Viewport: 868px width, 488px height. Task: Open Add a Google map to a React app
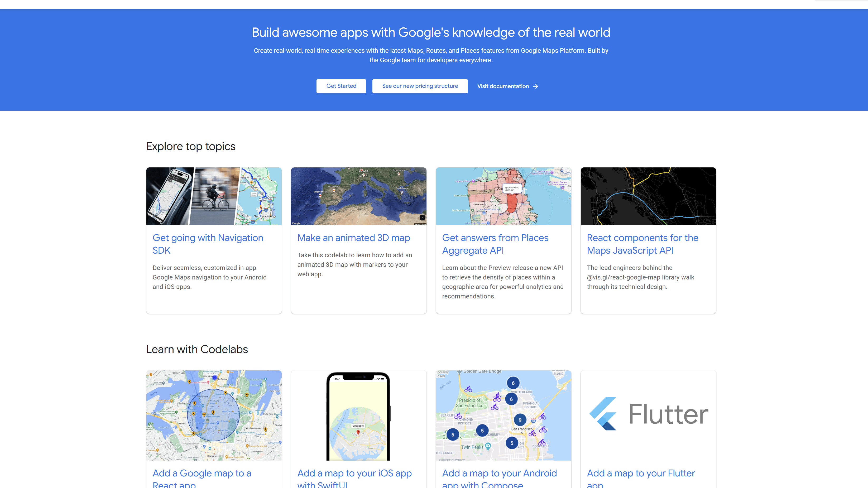tap(202, 478)
